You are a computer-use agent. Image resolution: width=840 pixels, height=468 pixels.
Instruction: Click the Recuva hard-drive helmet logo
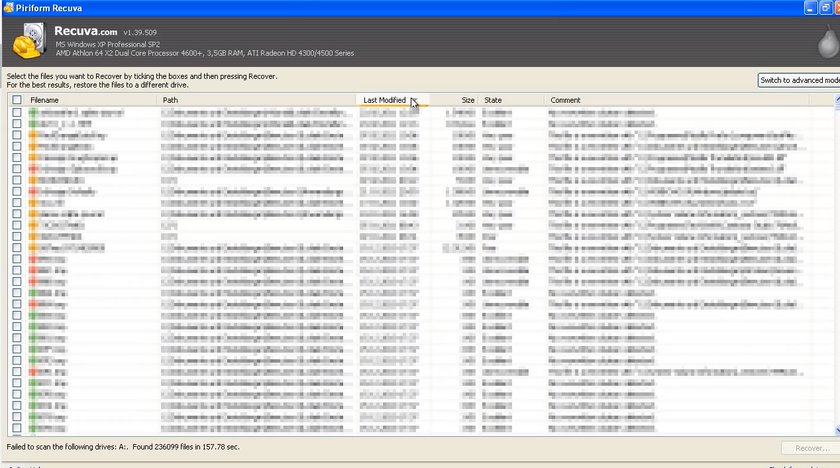click(x=29, y=41)
